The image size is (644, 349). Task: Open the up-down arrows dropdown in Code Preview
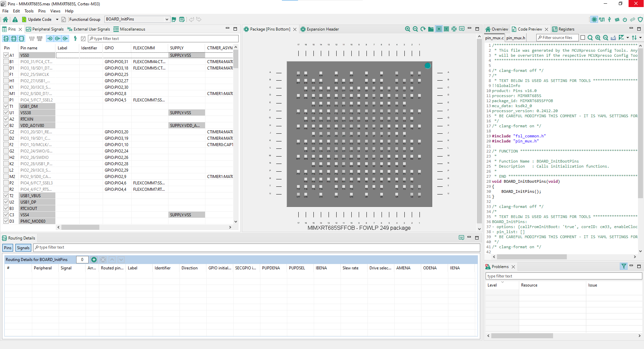[640, 38]
